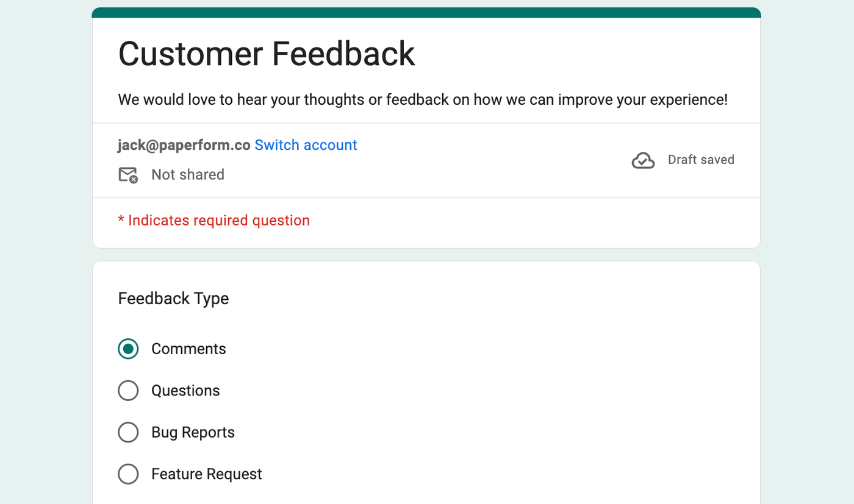Screen dimensions: 854x504
Task: Click the Comments option label text
Action: pyautogui.click(x=188, y=349)
